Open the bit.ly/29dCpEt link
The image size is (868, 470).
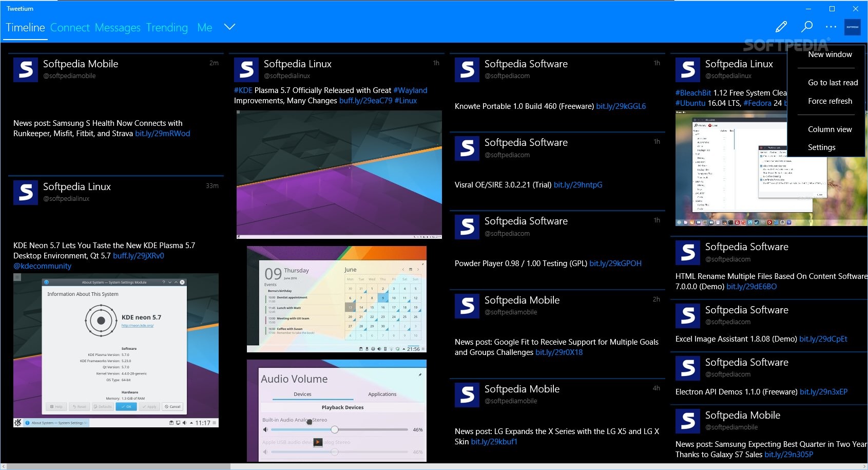point(823,339)
